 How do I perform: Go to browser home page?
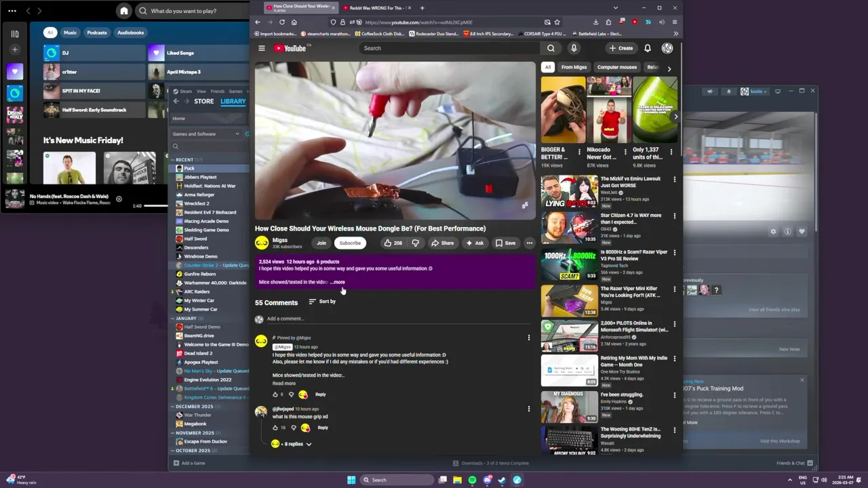(x=294, y=22)
